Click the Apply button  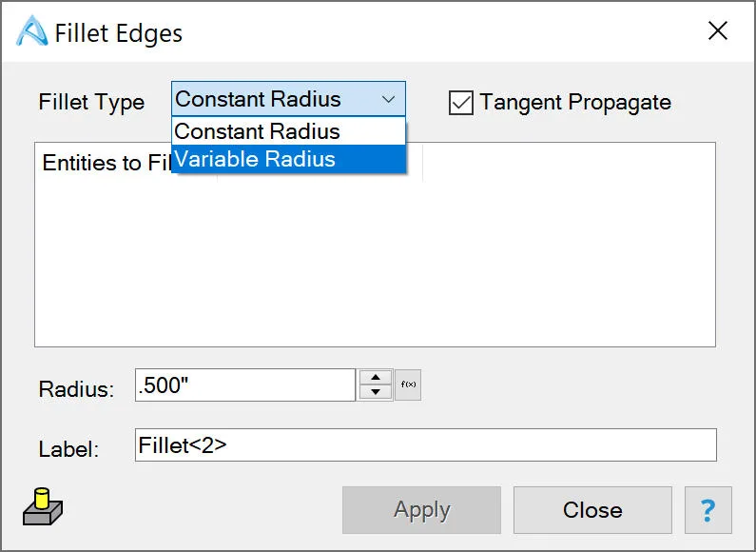pyautogui.click(x=422, y=510)
